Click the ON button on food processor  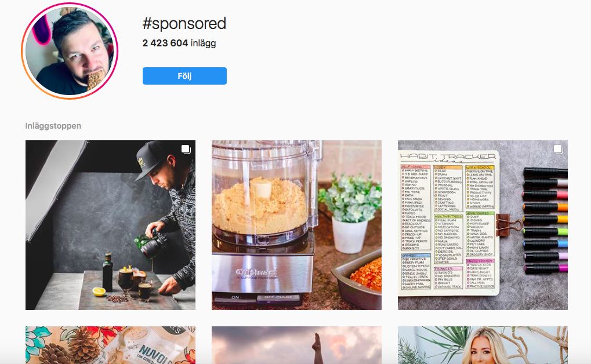click(235, 298)
